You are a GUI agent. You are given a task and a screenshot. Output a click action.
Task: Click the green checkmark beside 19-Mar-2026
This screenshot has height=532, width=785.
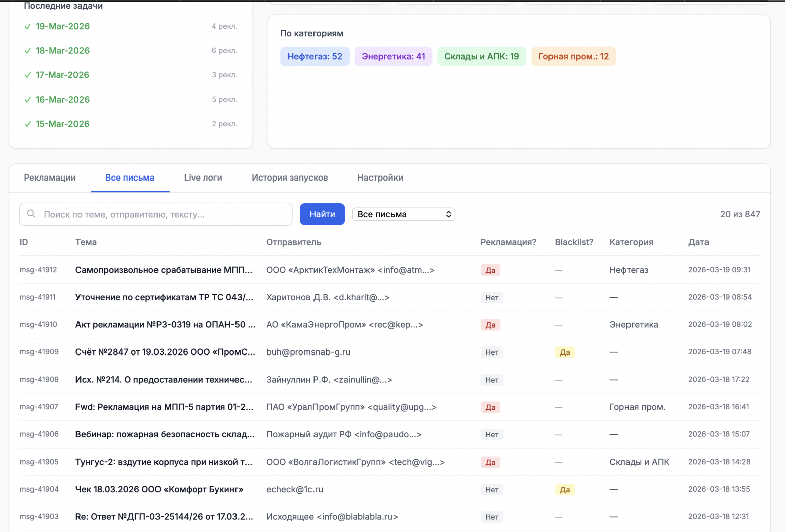27,26
